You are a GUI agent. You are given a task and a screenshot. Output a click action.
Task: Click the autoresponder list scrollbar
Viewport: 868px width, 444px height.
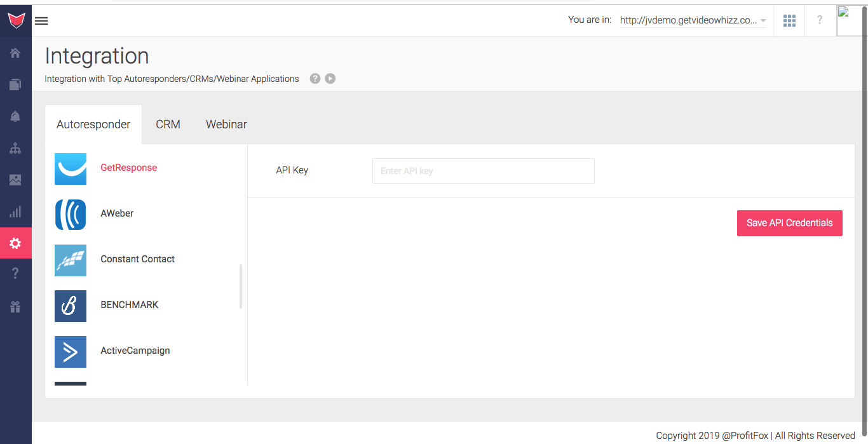coord(241,286)
